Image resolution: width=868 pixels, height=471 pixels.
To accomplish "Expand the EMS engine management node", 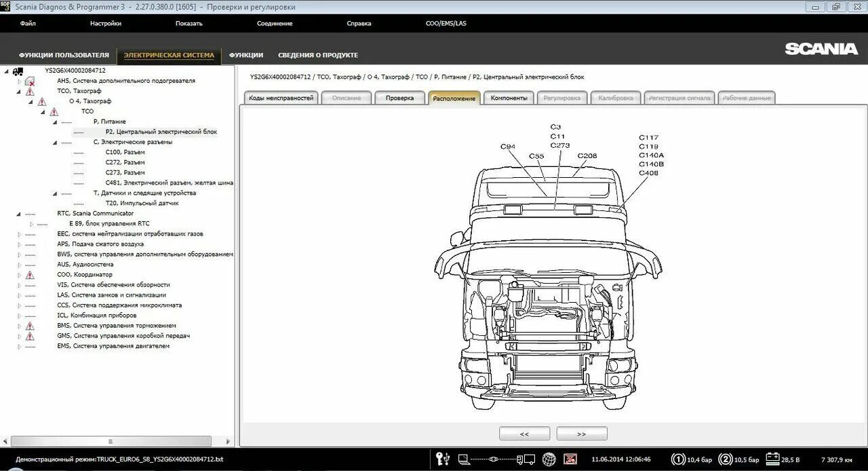I will coord(19,346).
